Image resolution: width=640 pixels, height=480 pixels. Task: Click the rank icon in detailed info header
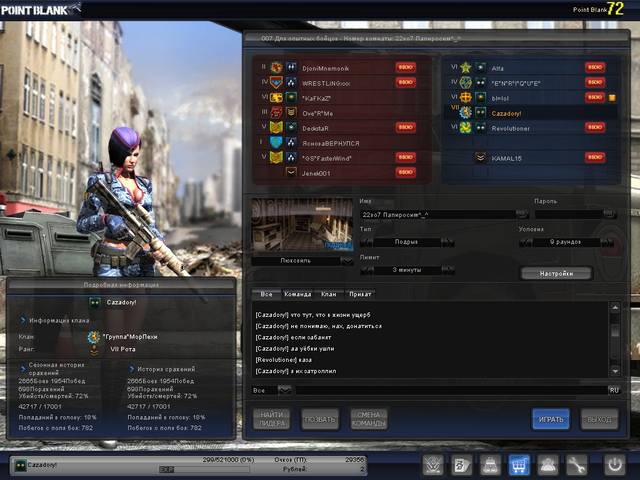click(x=95, y=302)
